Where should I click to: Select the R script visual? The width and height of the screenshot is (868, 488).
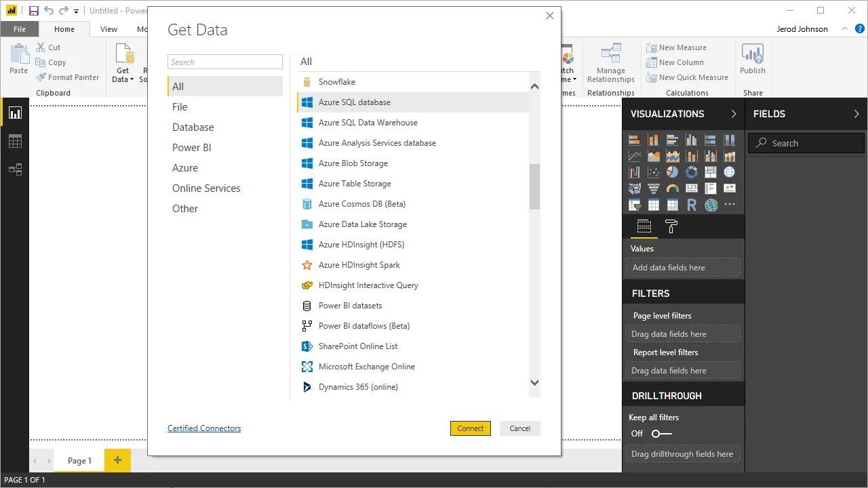click(x=691, y=205)
